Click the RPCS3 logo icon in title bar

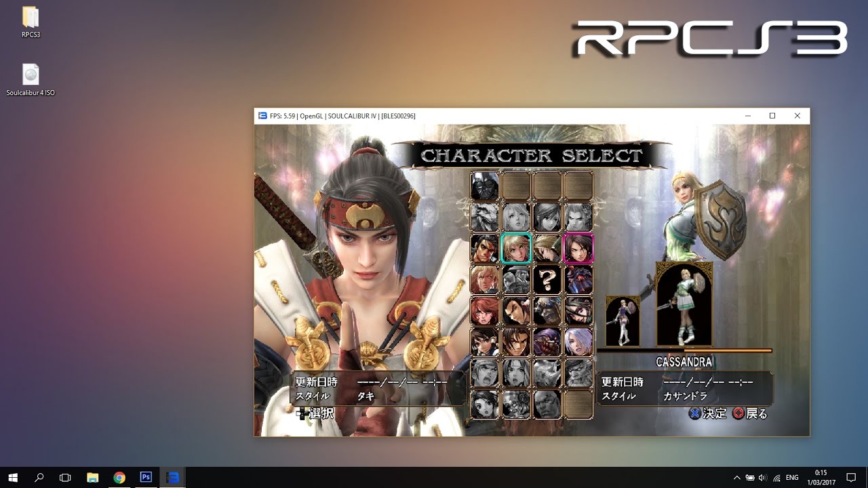coord(262,116)
